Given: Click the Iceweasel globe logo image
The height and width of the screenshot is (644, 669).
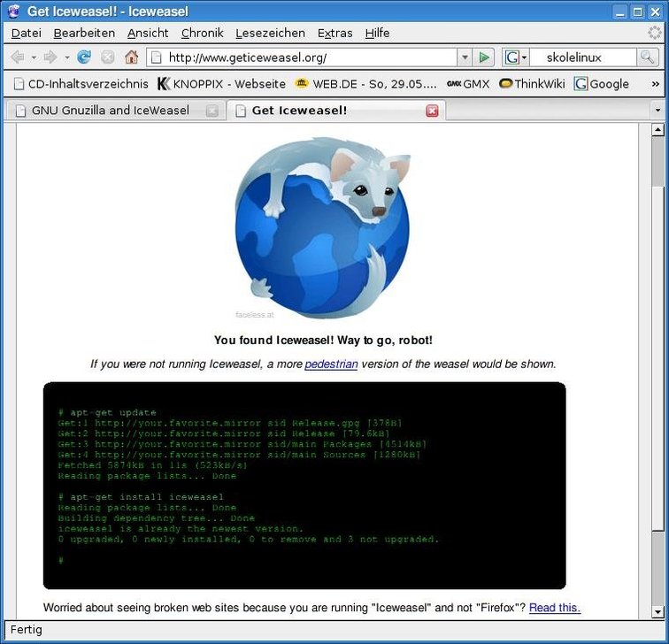Looking at the screenshot, I should pos(323,227).
